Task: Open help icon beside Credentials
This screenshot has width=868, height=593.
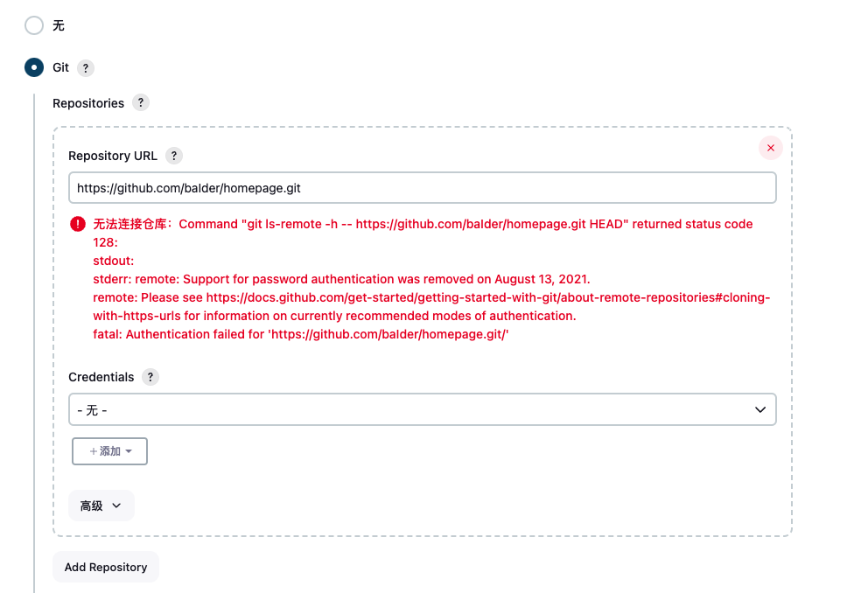Action: pyautogui.click(x=150, y=377)
